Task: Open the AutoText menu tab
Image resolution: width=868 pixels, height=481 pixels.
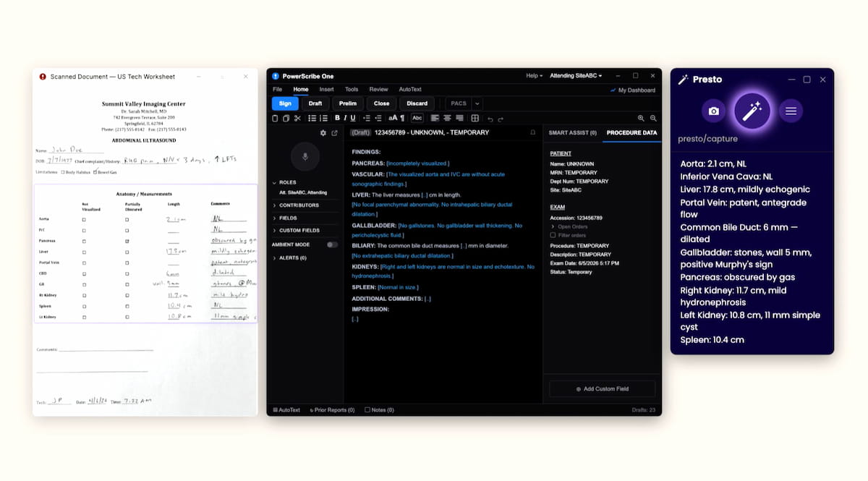Action: click(x=410, y=90)
